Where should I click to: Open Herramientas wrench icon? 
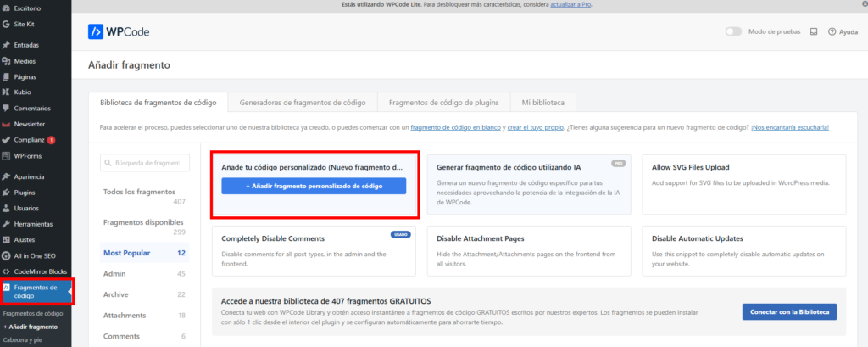tap(6, 224)
